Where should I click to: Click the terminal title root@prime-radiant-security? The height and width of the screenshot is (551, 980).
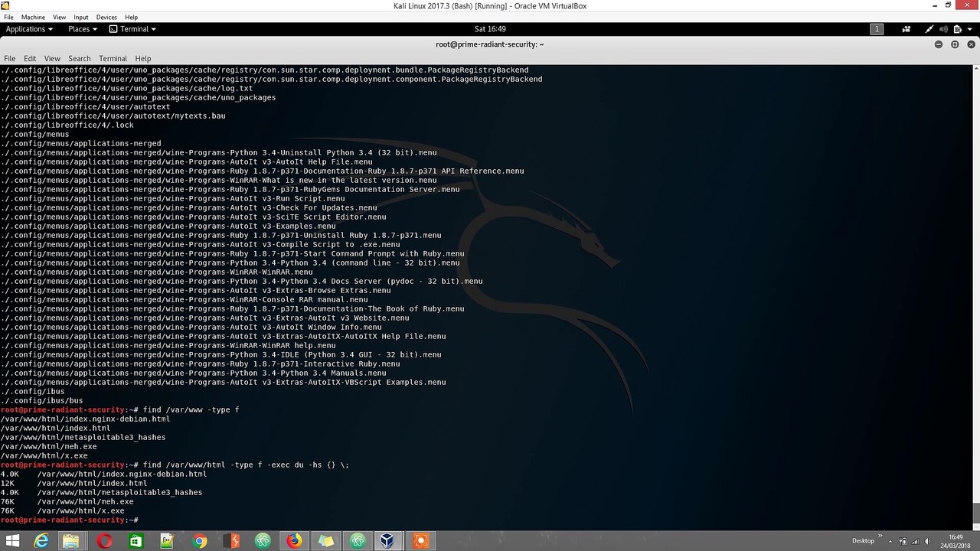tap(490, 44)
